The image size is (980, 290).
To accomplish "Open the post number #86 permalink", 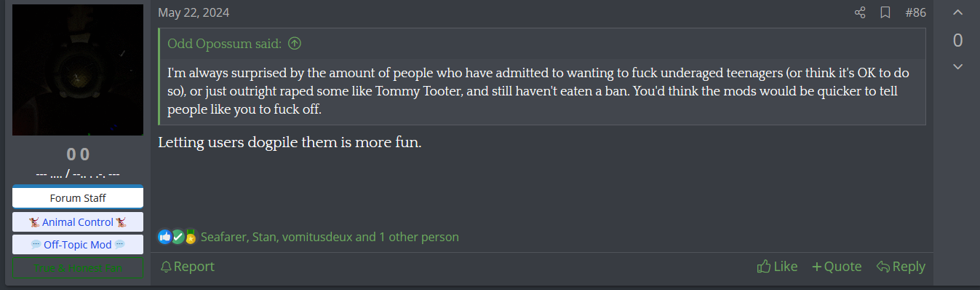I will tap(915, 12).
